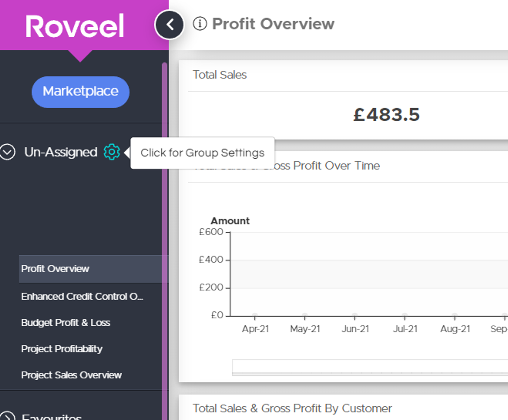This screenshot has width=508, height=420.
Task: Open the Marketplace
Action: click(x=80, y=92)
